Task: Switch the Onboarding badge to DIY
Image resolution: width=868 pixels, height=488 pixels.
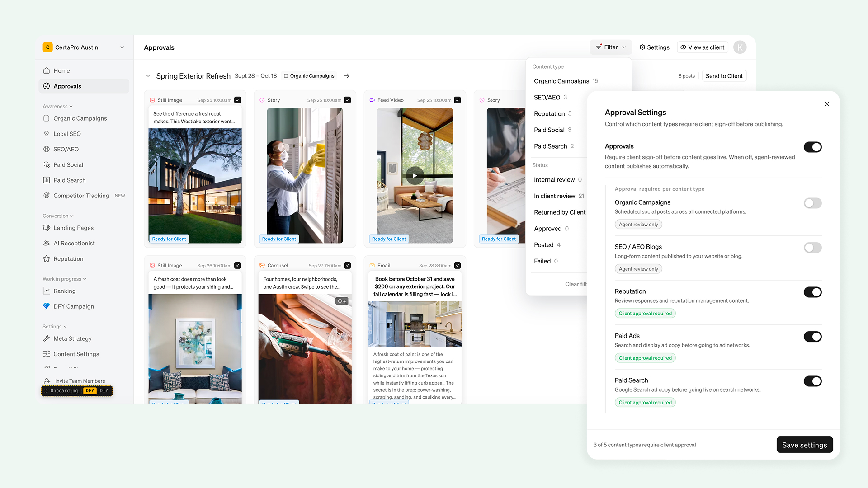Action: 104,390
